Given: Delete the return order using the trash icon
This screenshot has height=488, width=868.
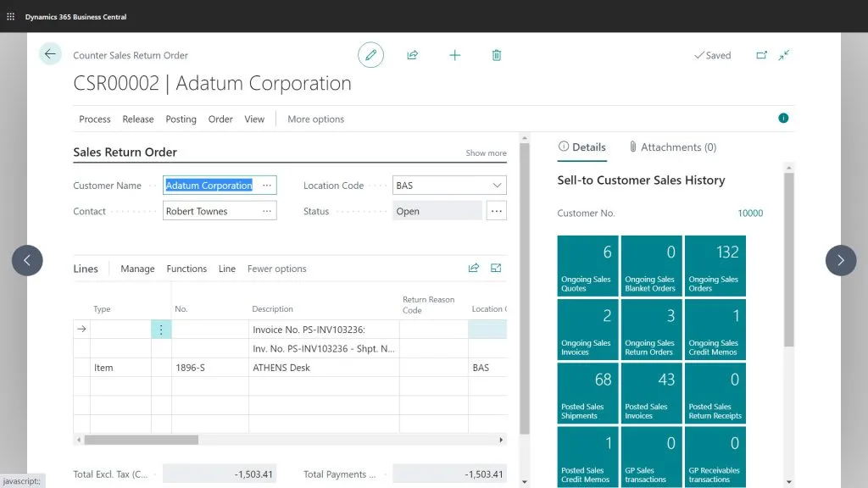Looking at the screenshot, I should [x=496, y=54].
